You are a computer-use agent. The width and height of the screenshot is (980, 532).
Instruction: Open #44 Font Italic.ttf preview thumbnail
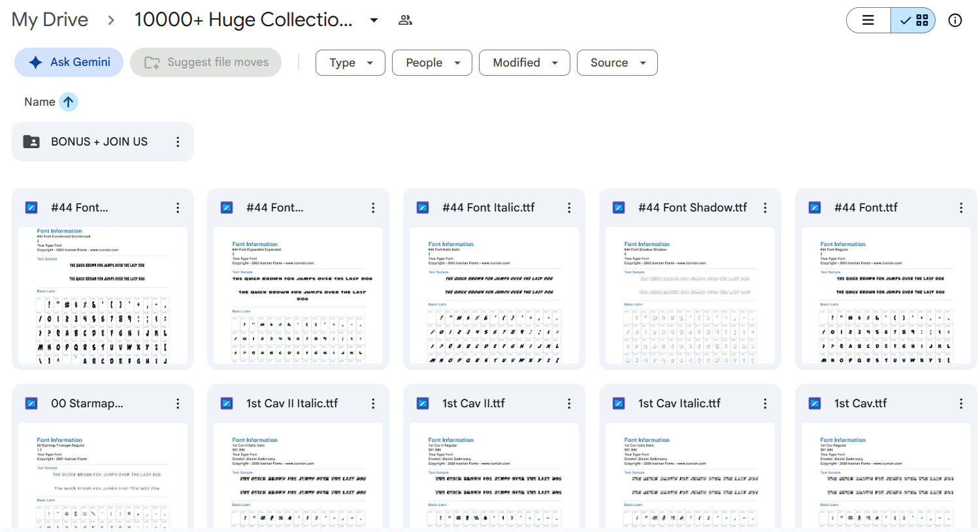click(x=494, y=295)
